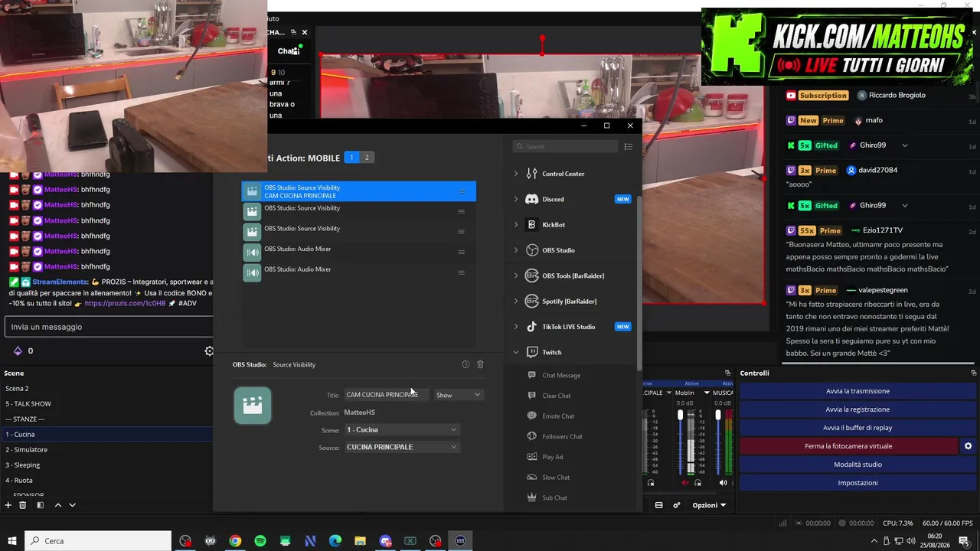Toggle monitoring headphone icon for Moblin

coord(696,483)
